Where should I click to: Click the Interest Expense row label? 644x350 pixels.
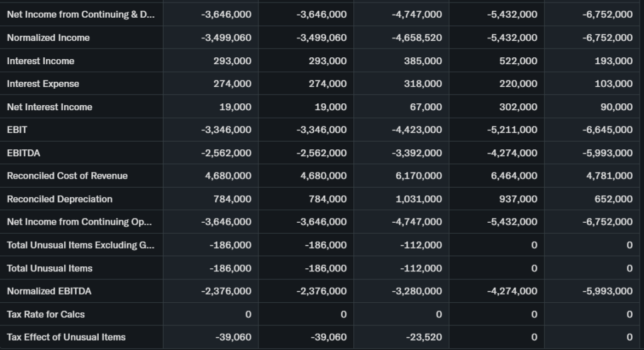point(43,84)
